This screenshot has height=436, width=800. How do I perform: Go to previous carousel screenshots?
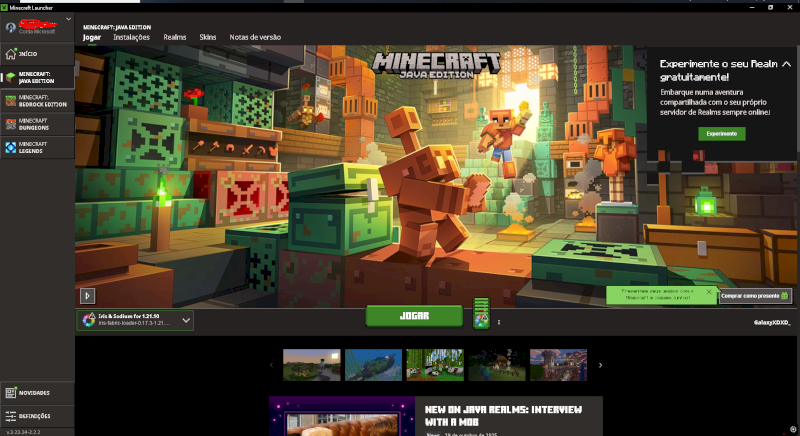[x=271, y=365]
